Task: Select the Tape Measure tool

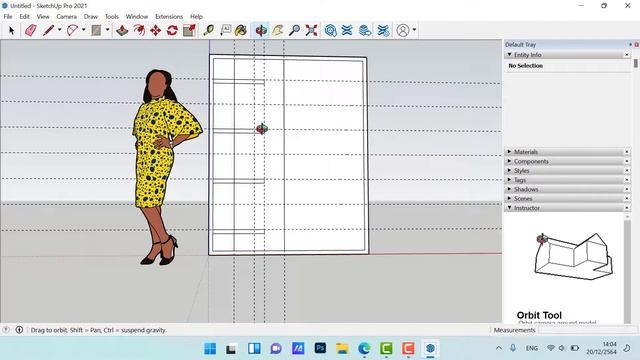Action: coord(209,31)
